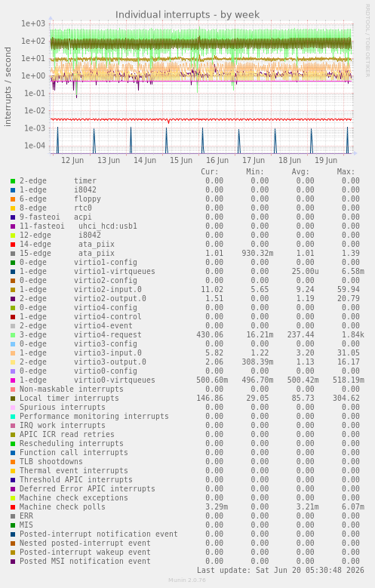Image resolution: width=375 pixels, height=588 pixels.
Task: Click the 'Individual interrupts - by week' title
Action: coord(187,14)
